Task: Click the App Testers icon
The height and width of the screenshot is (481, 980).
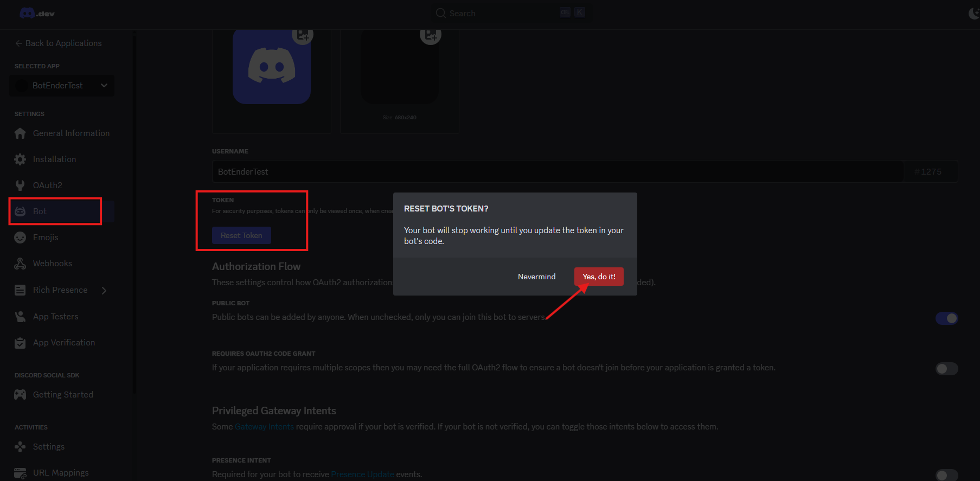Action: pos(20,317)
